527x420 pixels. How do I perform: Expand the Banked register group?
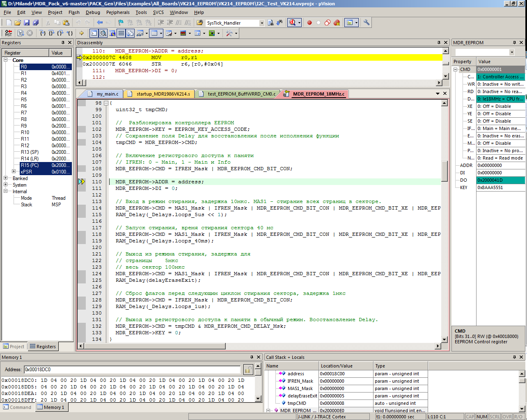click(6, 178)
